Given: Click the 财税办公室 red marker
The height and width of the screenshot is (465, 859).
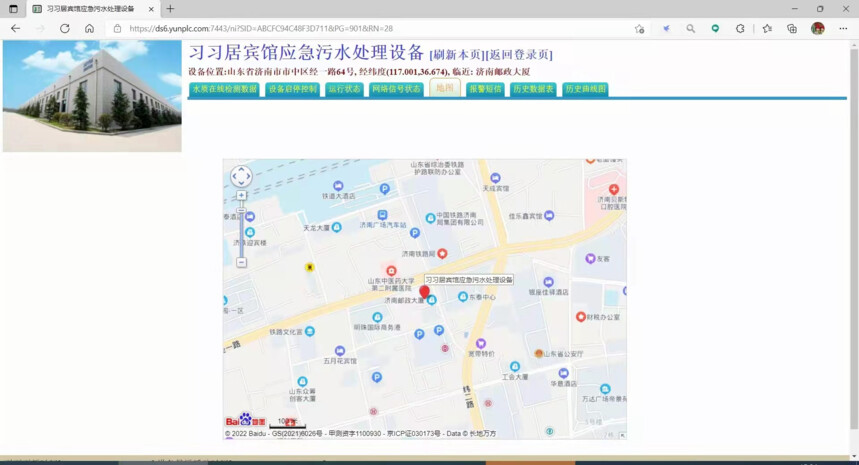Looking at the screenshot, I should 581,317.
